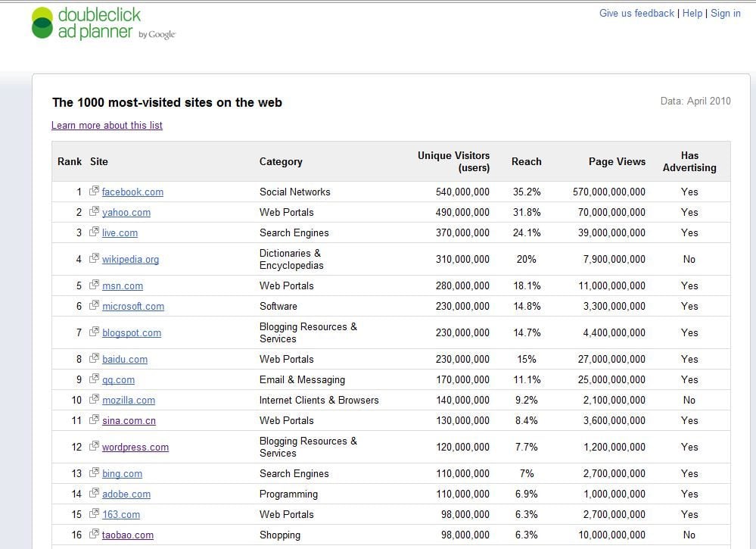Click the external link icon next to yahoo.com
756x549 pixels.
pos(95,212)
